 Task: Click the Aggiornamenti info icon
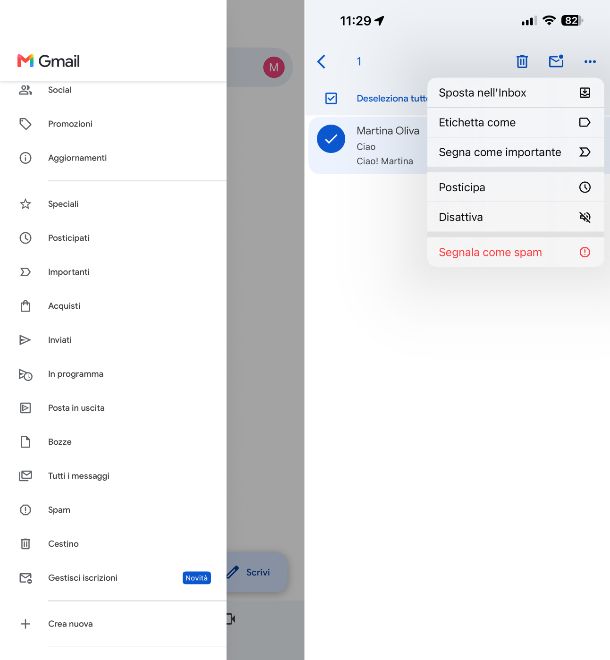25,158
